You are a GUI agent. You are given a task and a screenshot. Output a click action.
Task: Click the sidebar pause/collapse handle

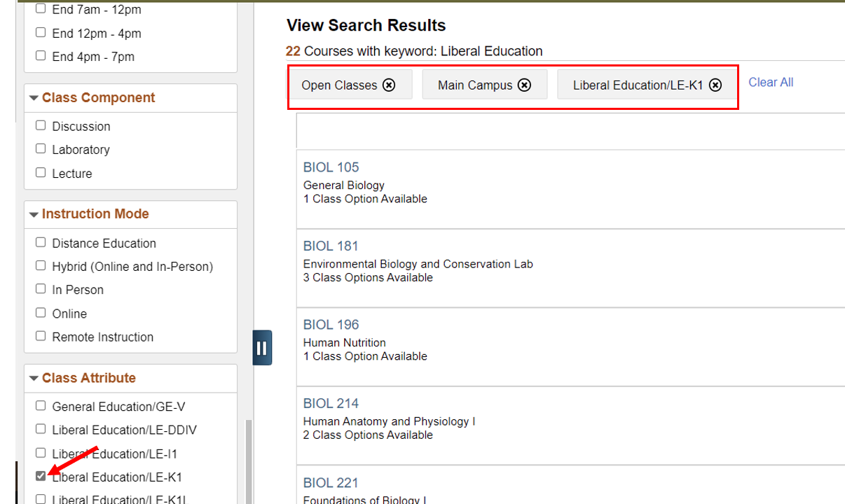pyautogui.click(x=262, y=348)
